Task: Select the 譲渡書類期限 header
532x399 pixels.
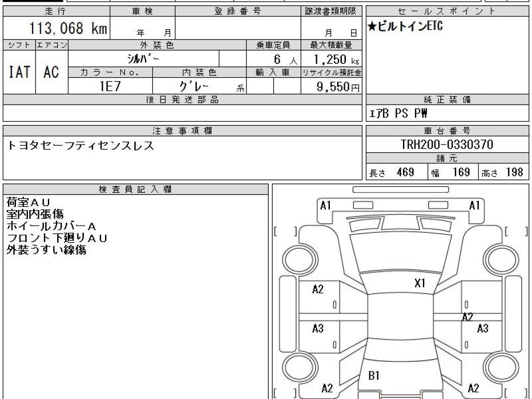Action: click(332, 12)
